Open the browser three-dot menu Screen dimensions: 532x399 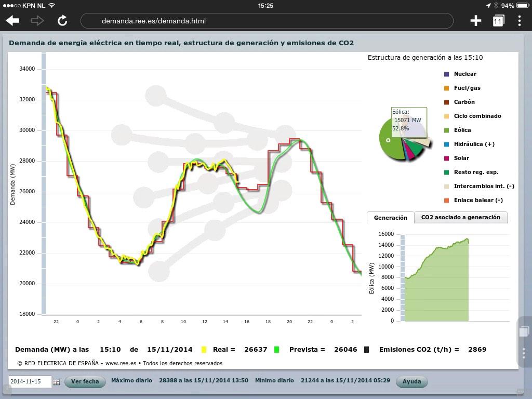tap(520, 21)
